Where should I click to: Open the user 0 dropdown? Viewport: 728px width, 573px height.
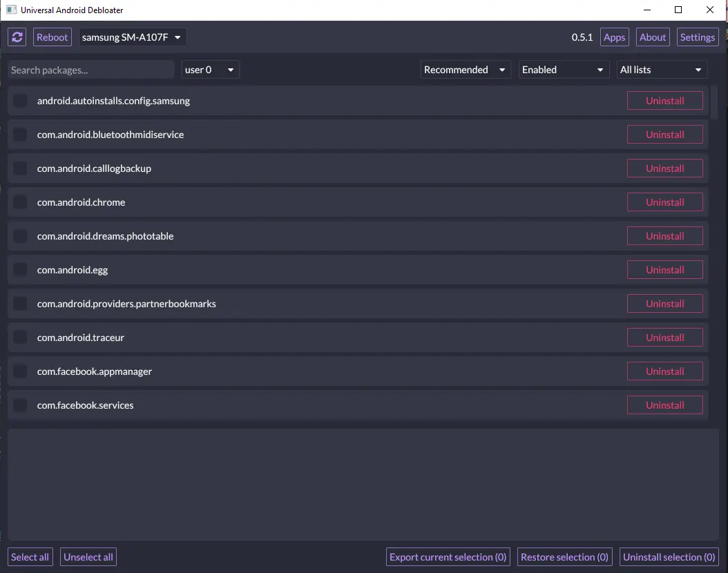(210, 70)
